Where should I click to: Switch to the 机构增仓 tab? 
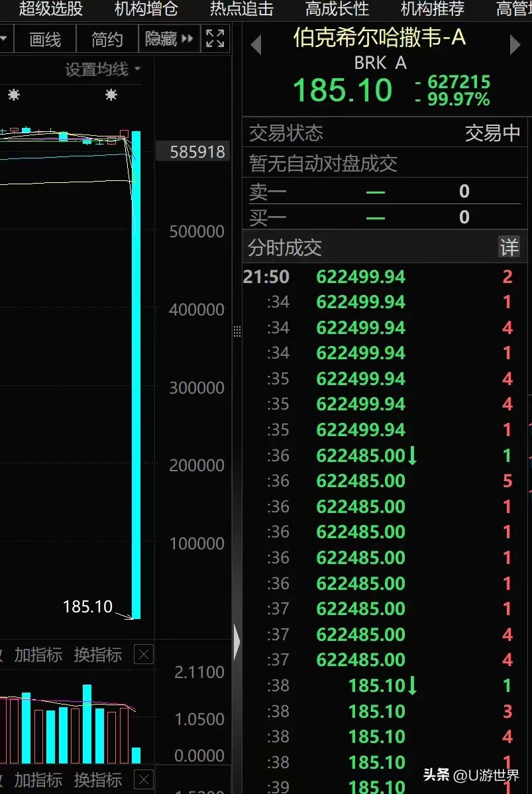(146, 9)
